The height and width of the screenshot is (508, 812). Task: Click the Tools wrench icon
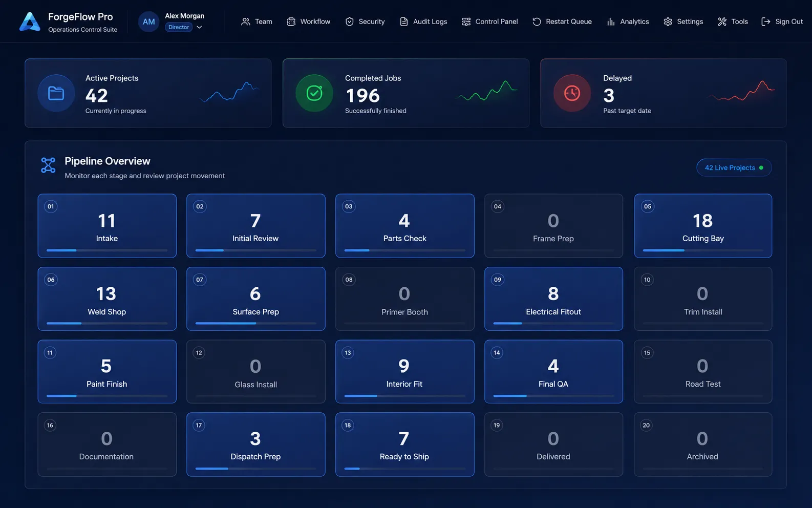(x=722, y=22)
